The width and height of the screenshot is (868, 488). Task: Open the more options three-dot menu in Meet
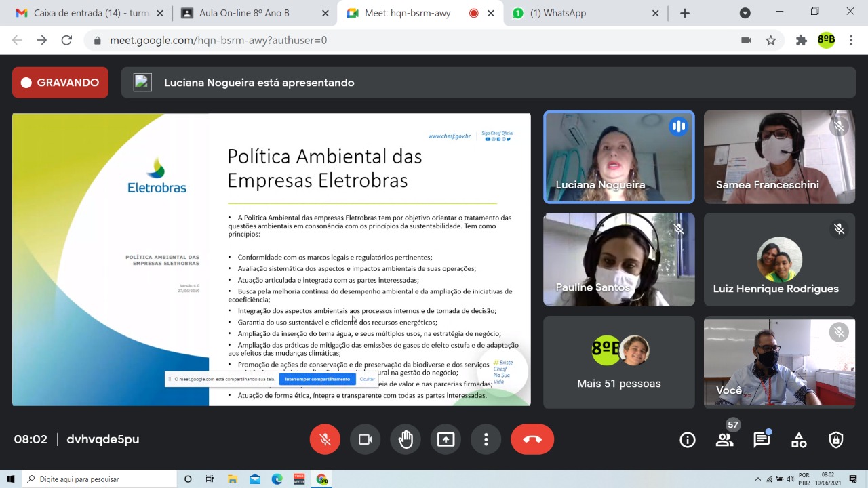[486, 439]
